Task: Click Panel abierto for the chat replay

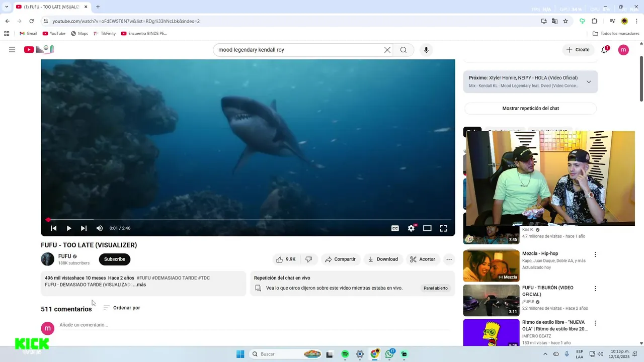Action: [x=436, y=288]
